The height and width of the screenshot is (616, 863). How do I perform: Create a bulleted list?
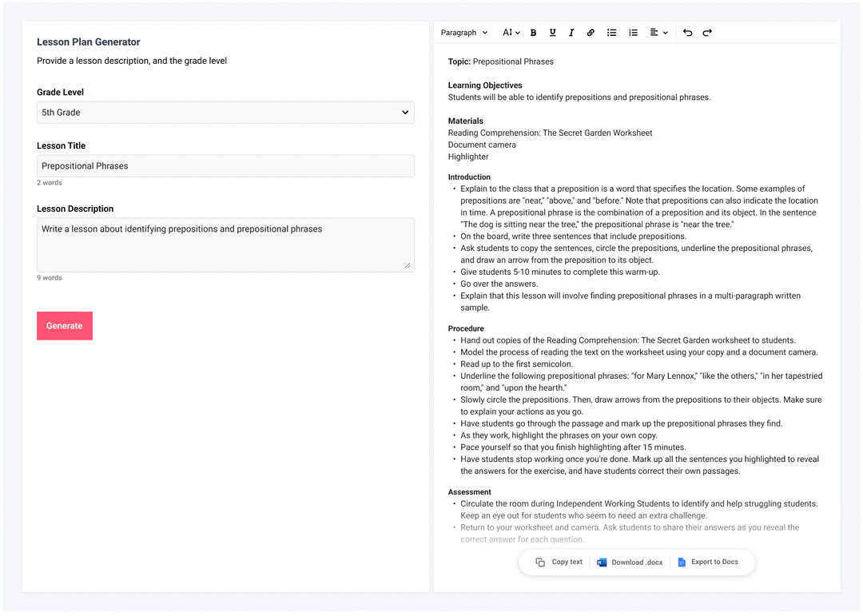[611, 33]
